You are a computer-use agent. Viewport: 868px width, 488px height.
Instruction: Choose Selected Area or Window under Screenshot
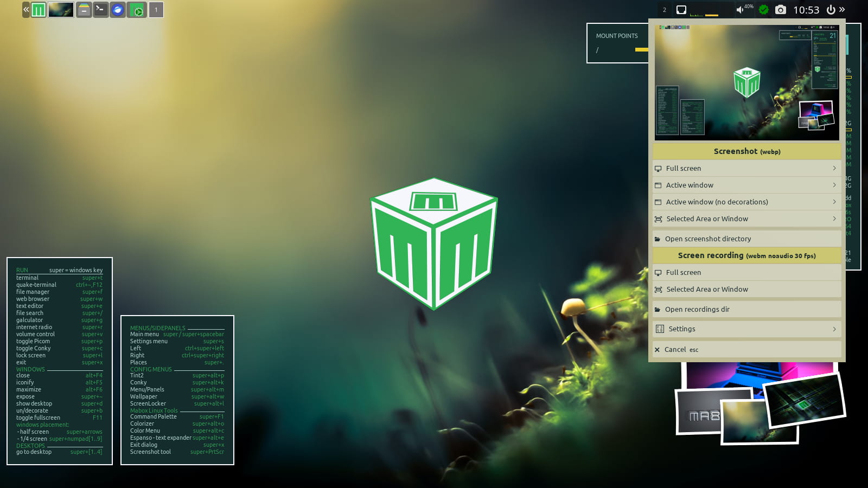click(707, 219)
